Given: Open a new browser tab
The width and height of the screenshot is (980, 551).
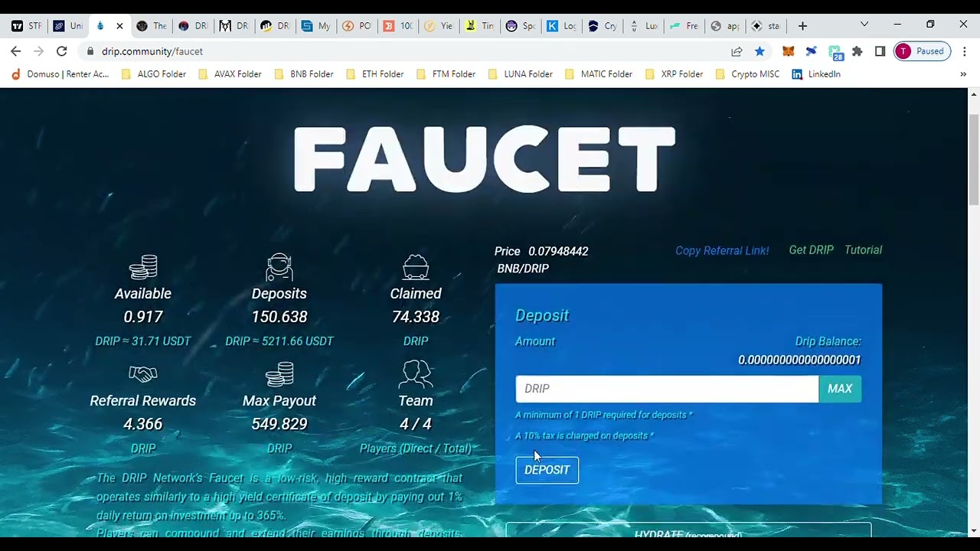Looking at the screenshot, I should click(x=802, y=26).
